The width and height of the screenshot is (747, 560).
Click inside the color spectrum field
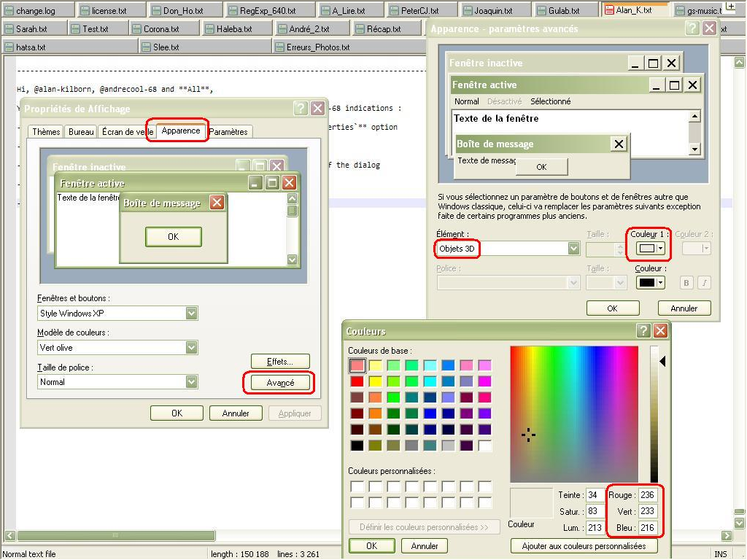574,414
